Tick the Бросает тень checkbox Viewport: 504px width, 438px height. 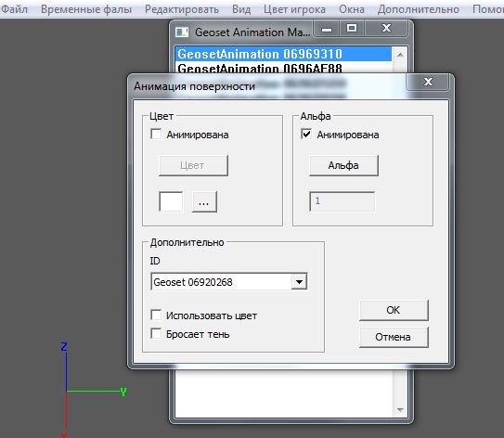[x=156, y=333]
